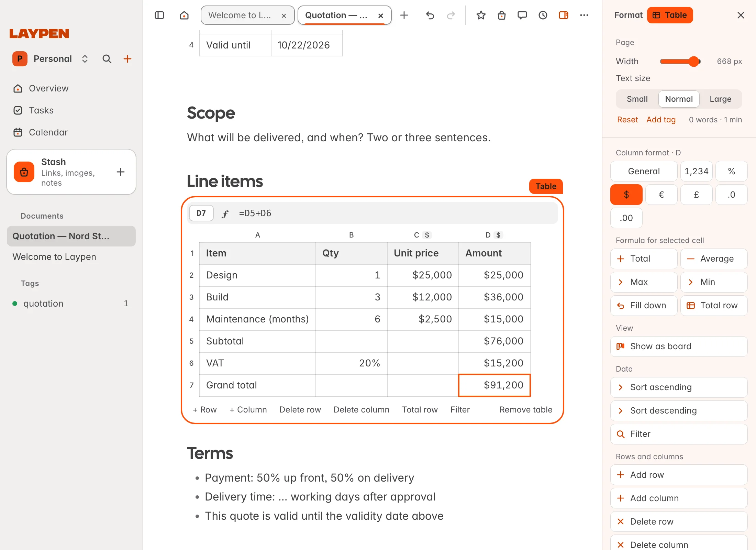Screen dimensions: 756x550
Task: Search the workspace with magnifier icon
Action: coord(107,59)
